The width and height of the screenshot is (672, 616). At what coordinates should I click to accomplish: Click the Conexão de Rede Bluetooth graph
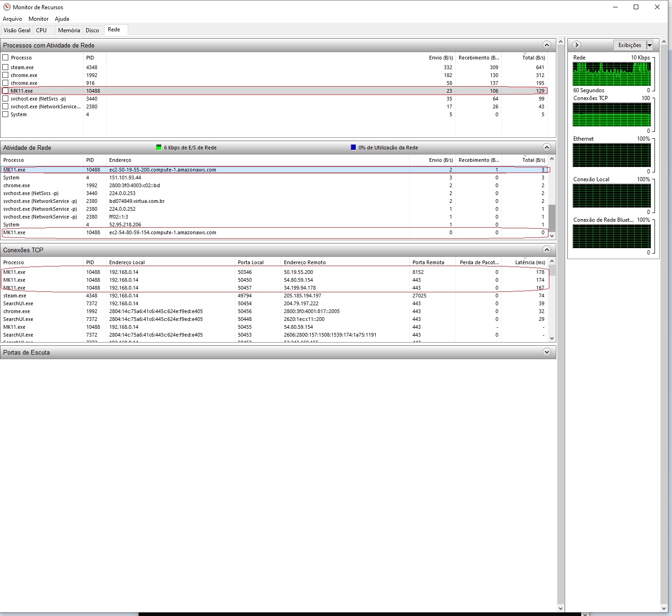pos(612,236)
